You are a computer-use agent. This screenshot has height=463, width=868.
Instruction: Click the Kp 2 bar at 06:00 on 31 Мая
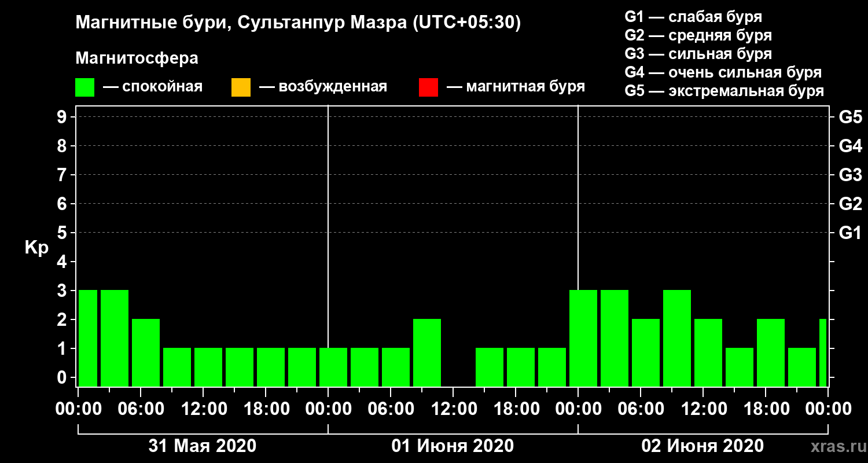tap(146, 352)
